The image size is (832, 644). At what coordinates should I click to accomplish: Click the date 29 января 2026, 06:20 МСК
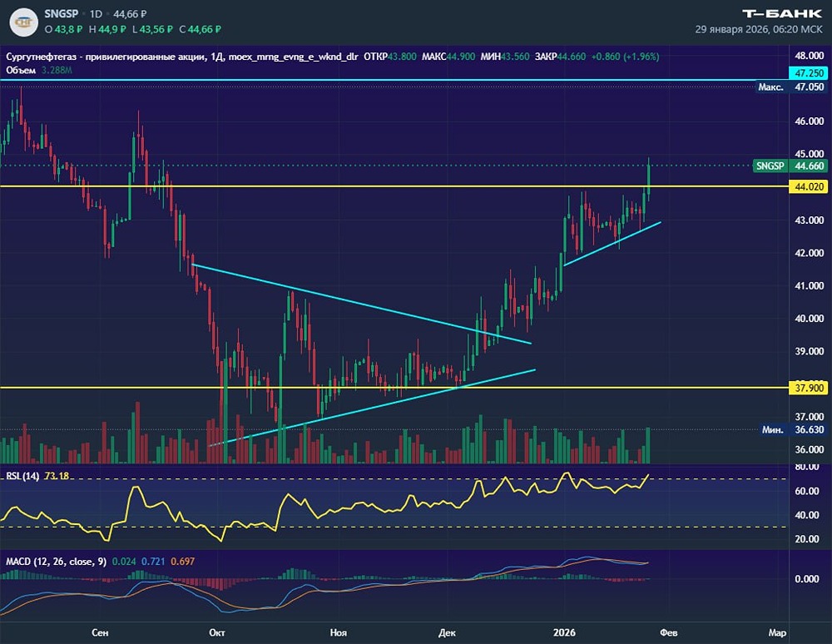[759, 29]
